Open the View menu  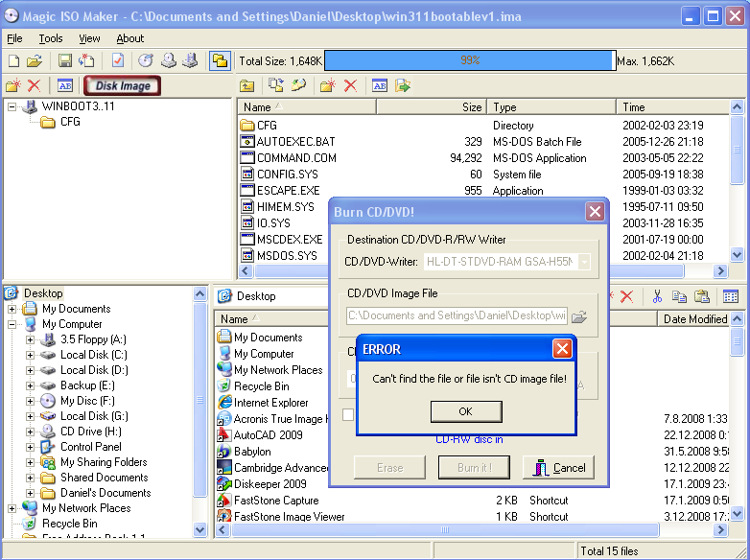(x=89, y=38)
